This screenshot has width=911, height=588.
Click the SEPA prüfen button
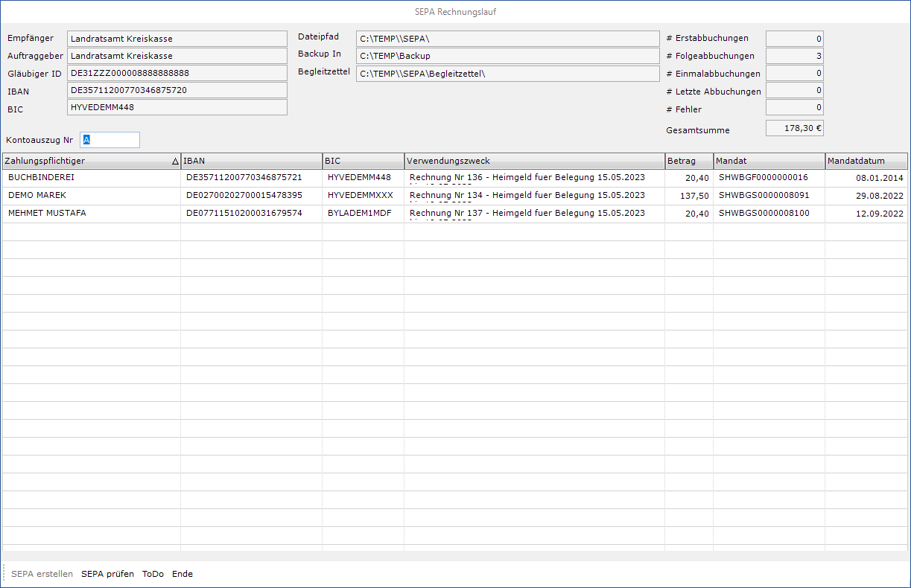point(107,574)
